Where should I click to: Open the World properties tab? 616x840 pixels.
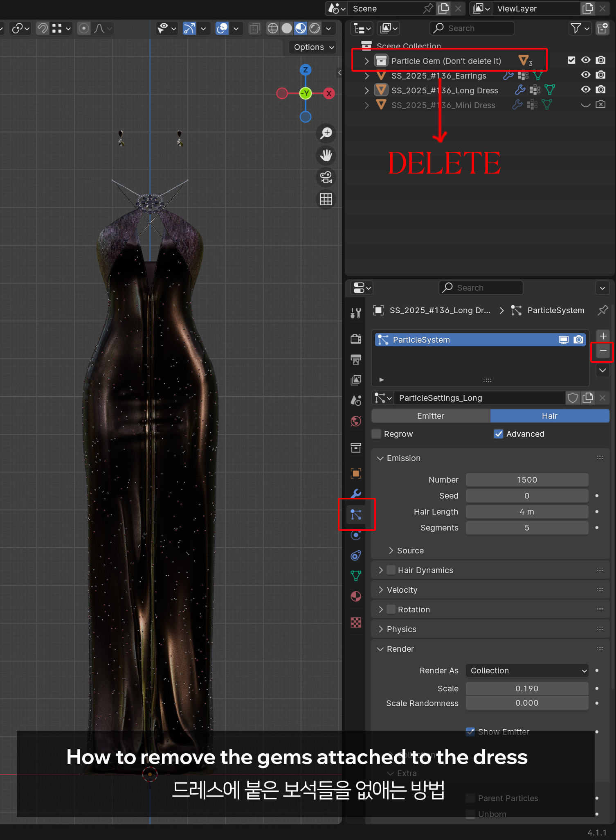point(356,421)
